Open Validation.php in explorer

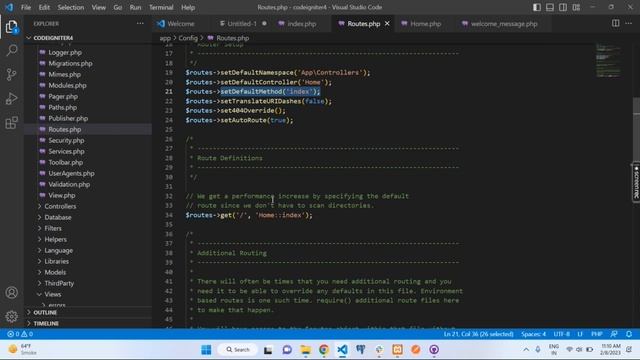[x=69, y=184]
